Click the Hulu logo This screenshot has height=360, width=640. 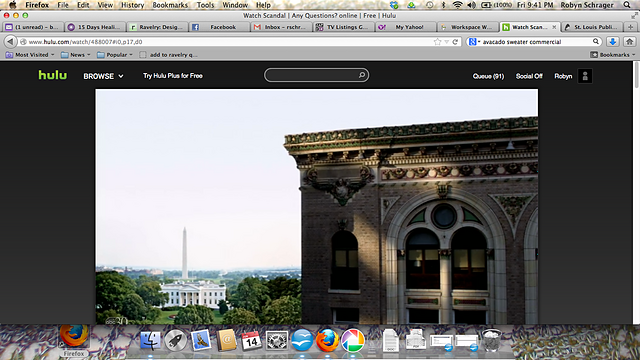[53, 75]
